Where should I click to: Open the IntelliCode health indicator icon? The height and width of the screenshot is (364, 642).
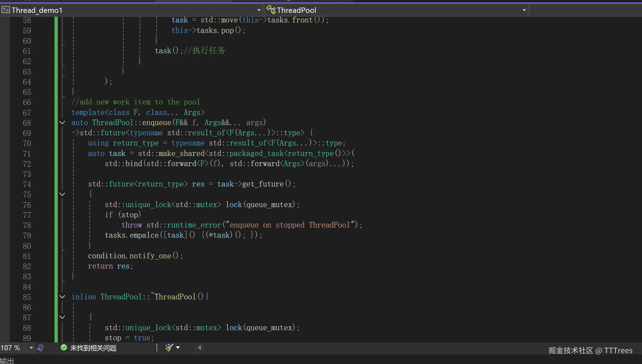click(40, 348)
